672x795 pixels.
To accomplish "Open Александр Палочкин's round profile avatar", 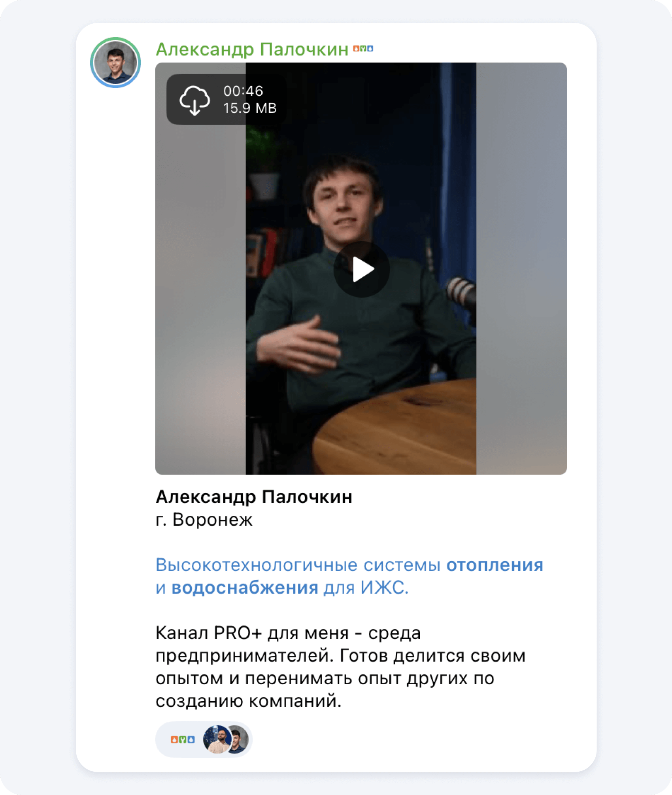I will [115, 62].
